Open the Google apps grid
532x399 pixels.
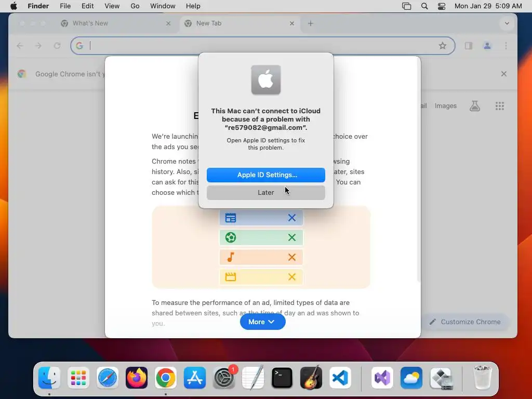(499, 106)
